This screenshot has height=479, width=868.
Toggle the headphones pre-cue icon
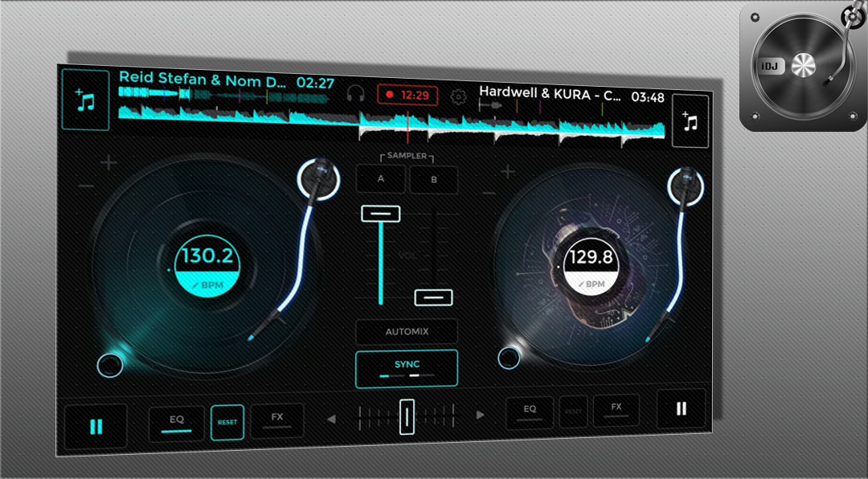(x=355, y=93)
